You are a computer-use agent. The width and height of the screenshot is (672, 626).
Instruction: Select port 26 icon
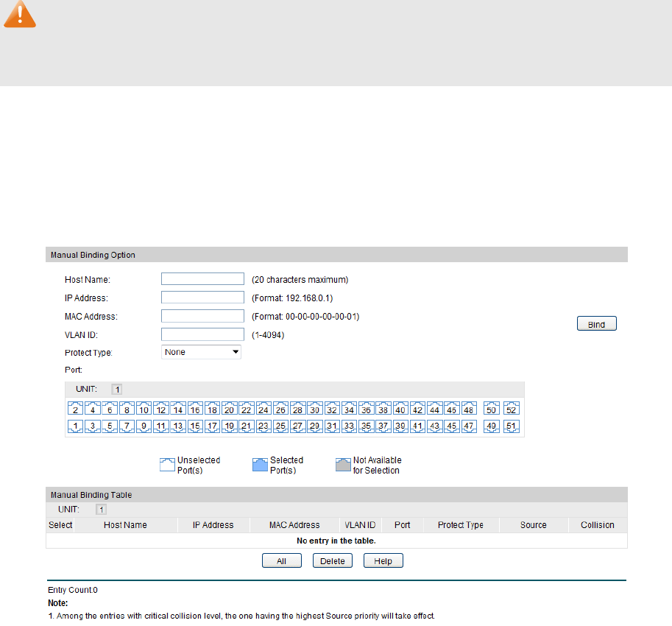coord(280,409)
